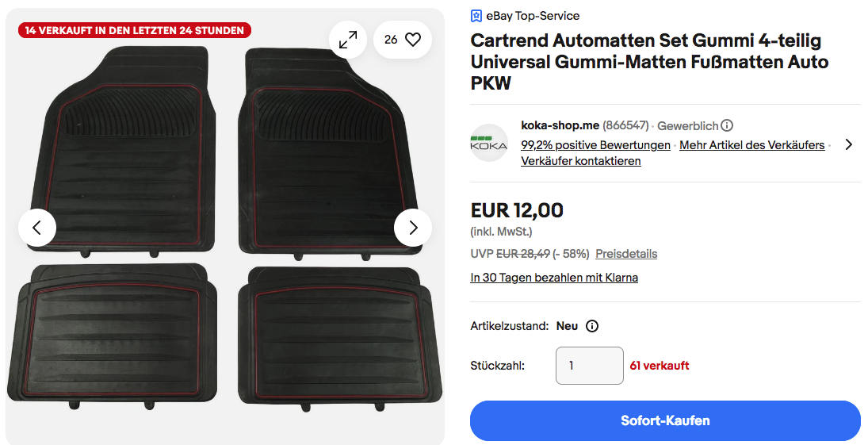
Task: Open the koka-shop.me seller profile
Action: [x=560, y=125]
